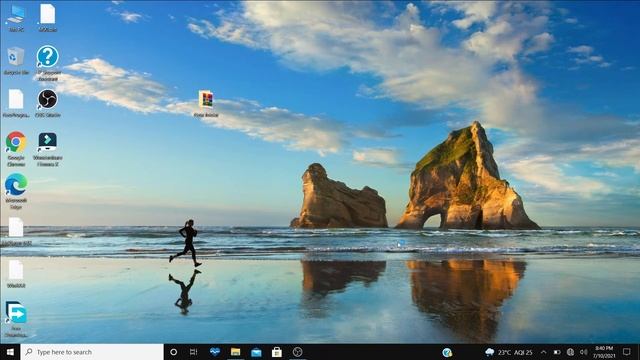The width and height of the screenshot is (640, 360).
Task: Open File Explorer from the taskbar
Action: click(x=236, y=352)
